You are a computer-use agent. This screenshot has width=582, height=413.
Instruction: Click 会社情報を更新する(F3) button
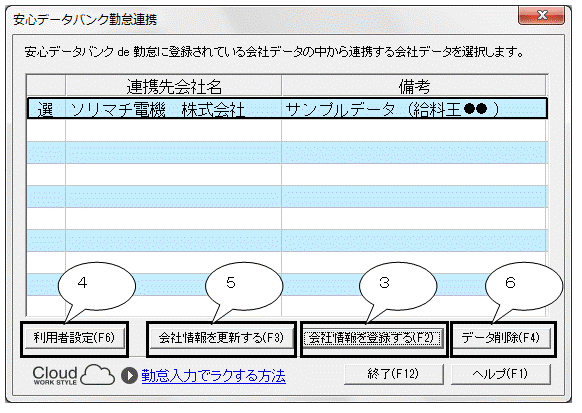pos(221,338)
